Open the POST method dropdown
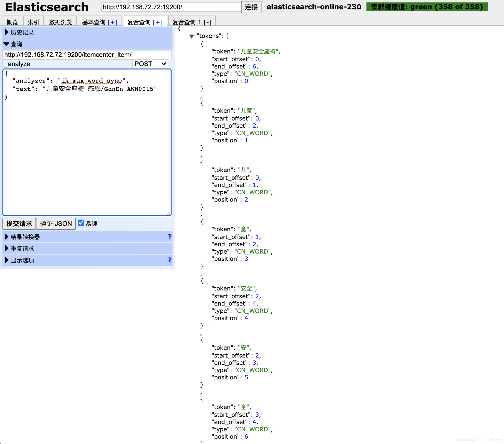 click(x=150, y=64)
